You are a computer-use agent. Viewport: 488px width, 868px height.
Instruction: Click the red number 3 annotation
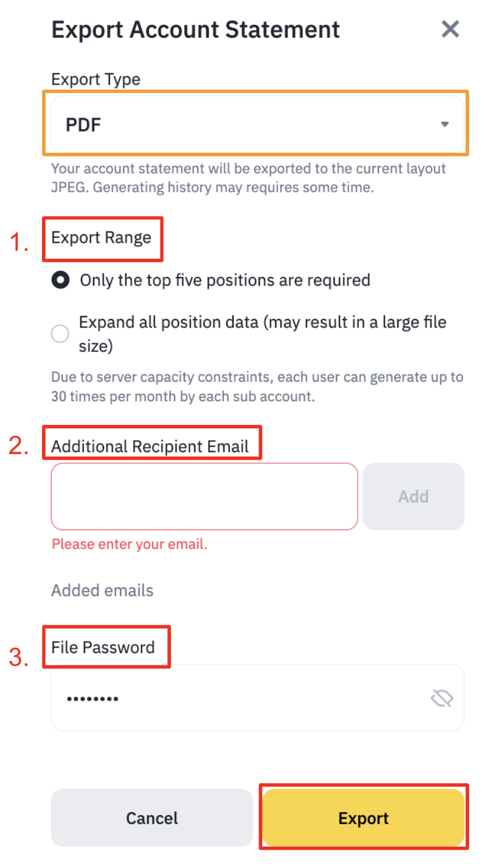[x=19, y=657]
